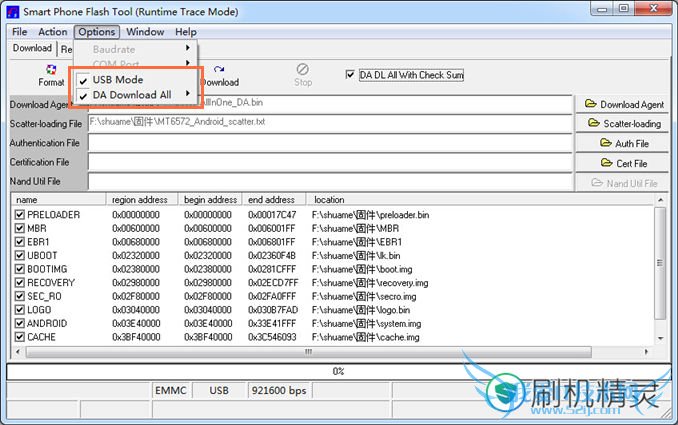
Task: Uncheck the RECOVERY partition checkbox
Action: tap(19, 282)
